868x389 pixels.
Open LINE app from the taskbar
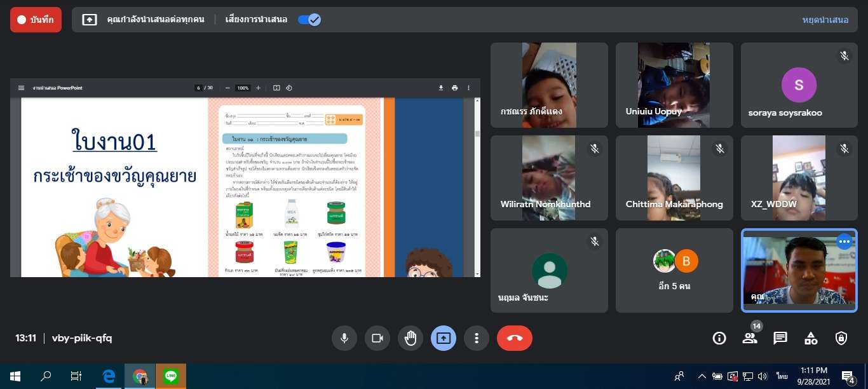point(170,376)
